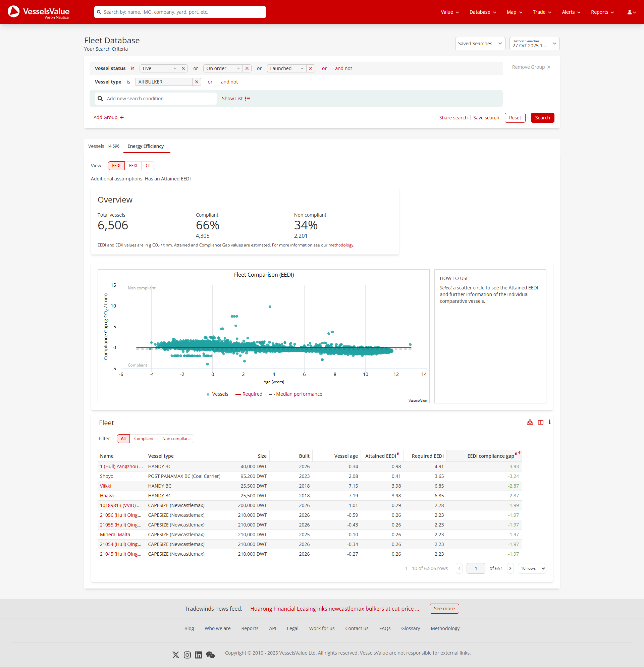The height and width of the screenshot is (667, 644).
Task: Click inside the Add new search condition field
Action: click(155, 98)
